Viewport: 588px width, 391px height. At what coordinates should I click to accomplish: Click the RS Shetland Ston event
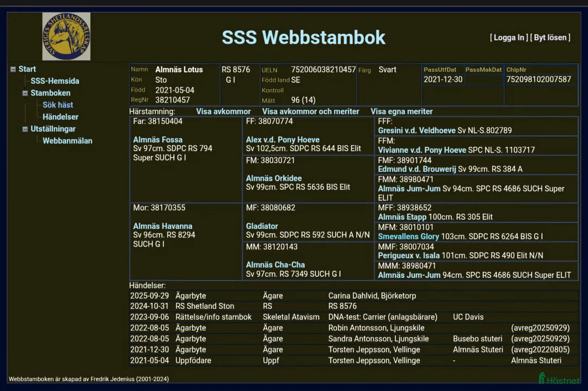[205, 306]
